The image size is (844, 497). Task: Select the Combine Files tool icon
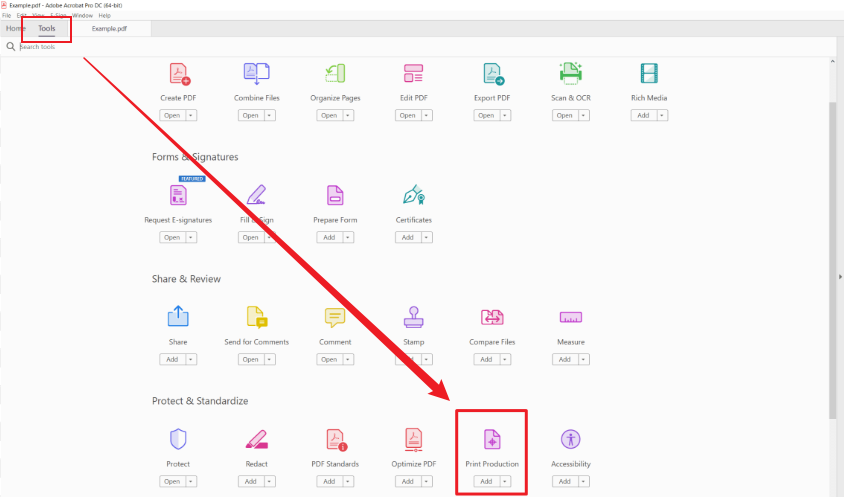[x=257, y=74]
